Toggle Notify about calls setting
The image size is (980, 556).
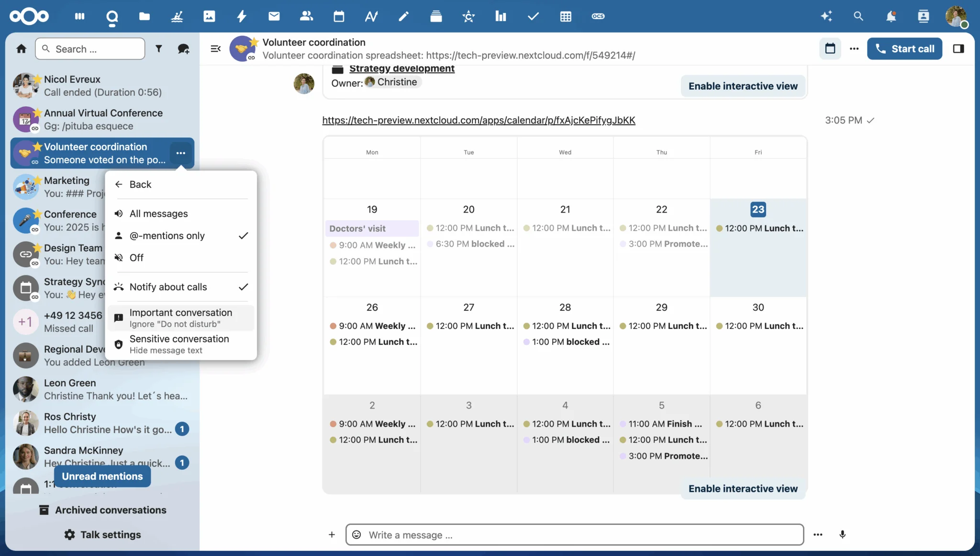168,286
